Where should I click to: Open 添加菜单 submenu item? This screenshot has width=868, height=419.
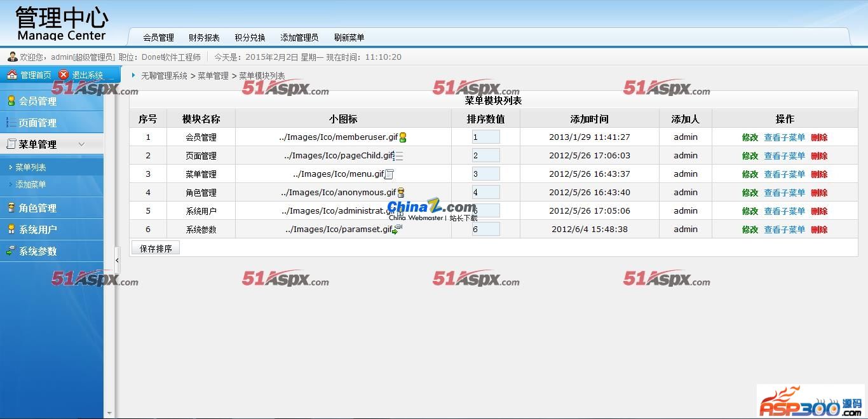click(31, 184)
